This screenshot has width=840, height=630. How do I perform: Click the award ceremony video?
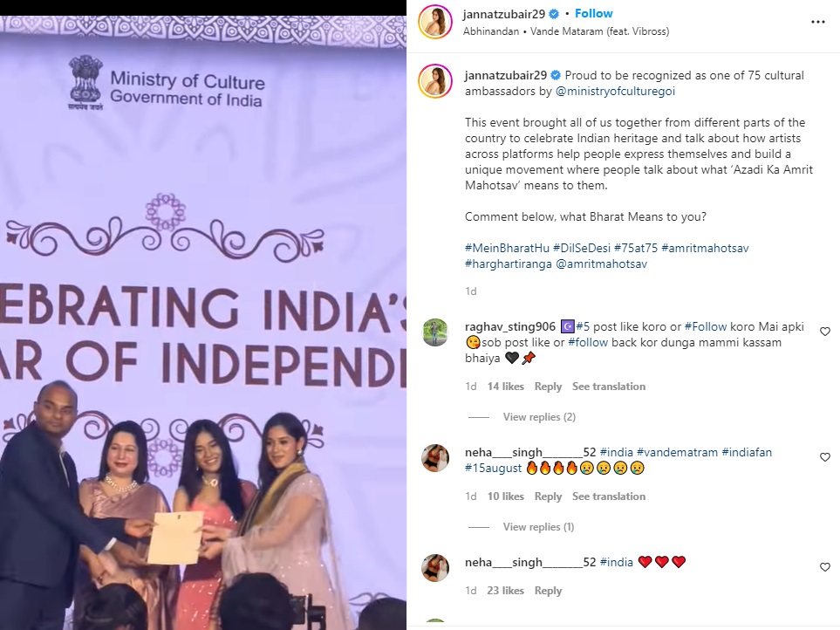[203, 323]
